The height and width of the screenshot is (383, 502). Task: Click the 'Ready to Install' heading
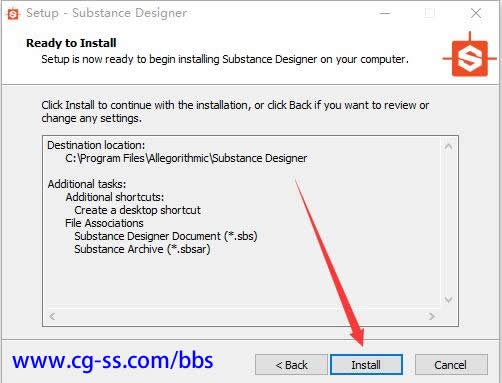[x=71, y=43]
